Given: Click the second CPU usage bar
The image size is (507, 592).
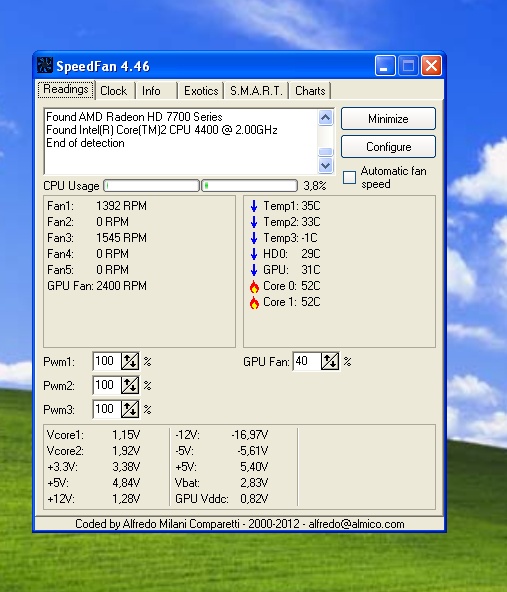Looking at the screenshot, I should [250, 185].
